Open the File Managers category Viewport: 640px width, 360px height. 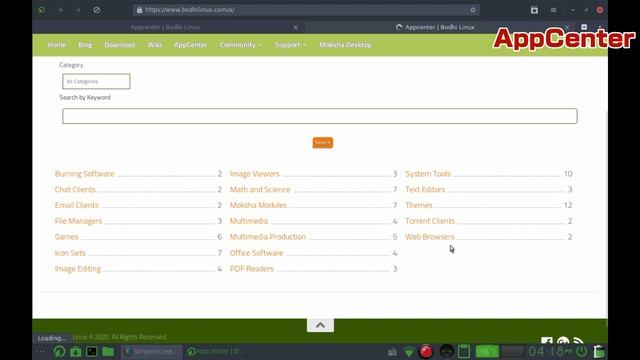click(78, 221)
